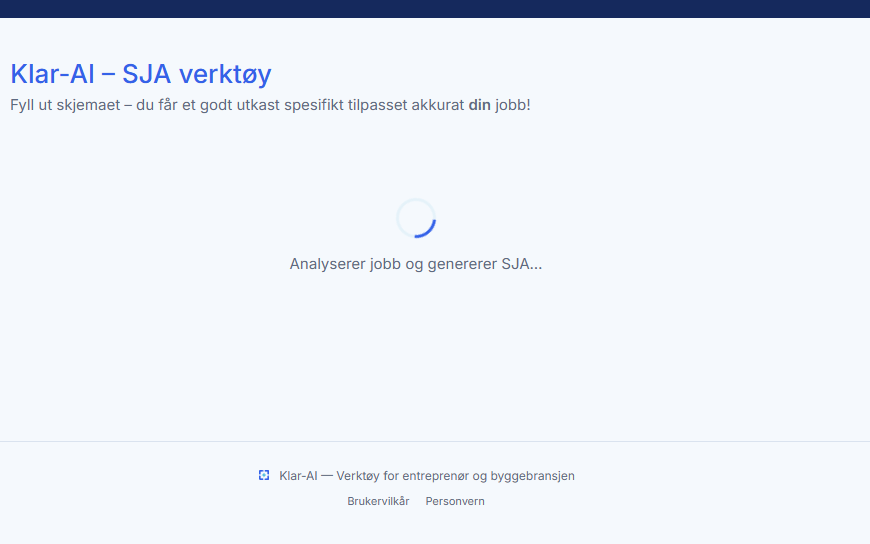Select the 'Klar-AI – SJA verktøy' heading
870x544 pixels.
click(x=141, y=74)
